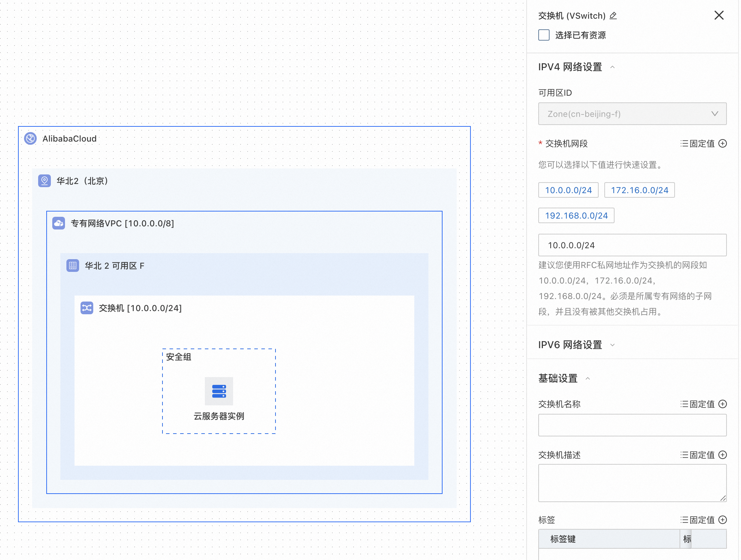Toggle 固定值 for 交换机描述
741x560 pixels.
pyautogui.click(x=702, y=455)
